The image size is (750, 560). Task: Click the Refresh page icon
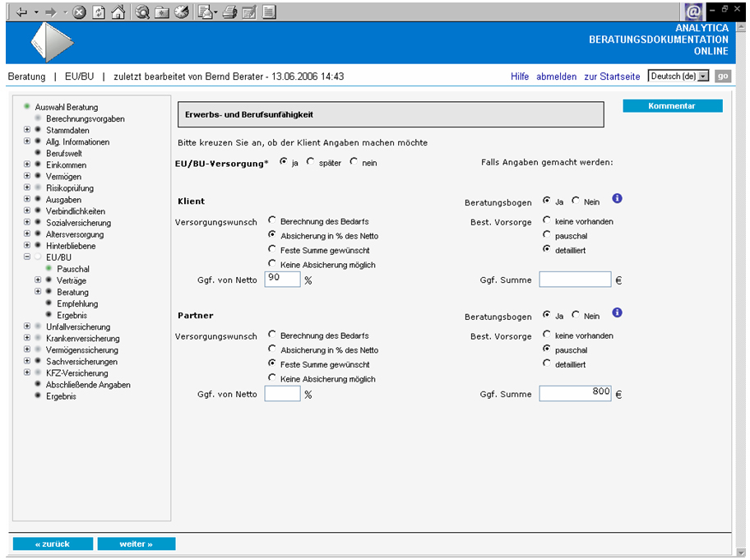point(98,12)
